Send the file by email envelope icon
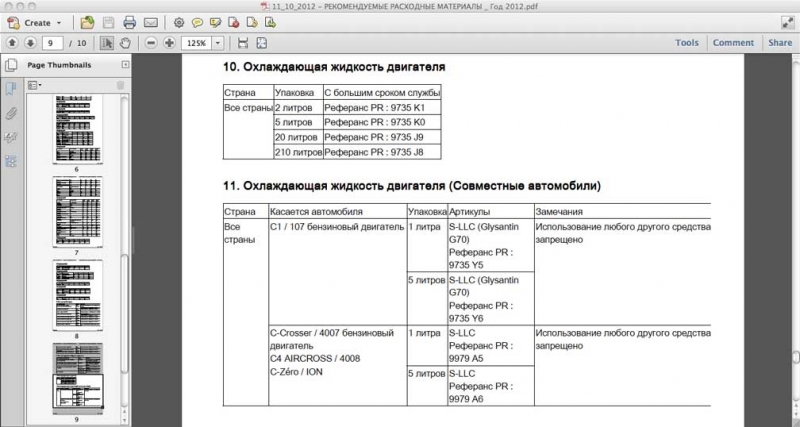 coord(150,22)
